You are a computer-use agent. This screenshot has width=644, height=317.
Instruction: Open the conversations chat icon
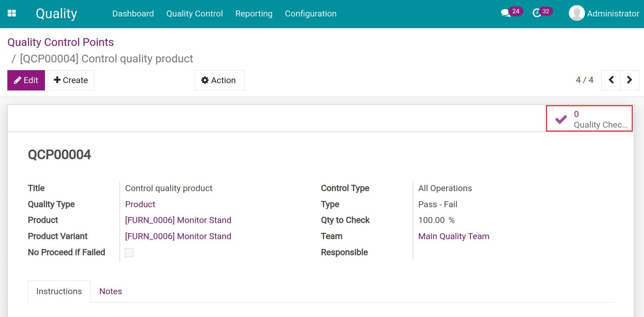pyautogui.click(x=505, y=13)
